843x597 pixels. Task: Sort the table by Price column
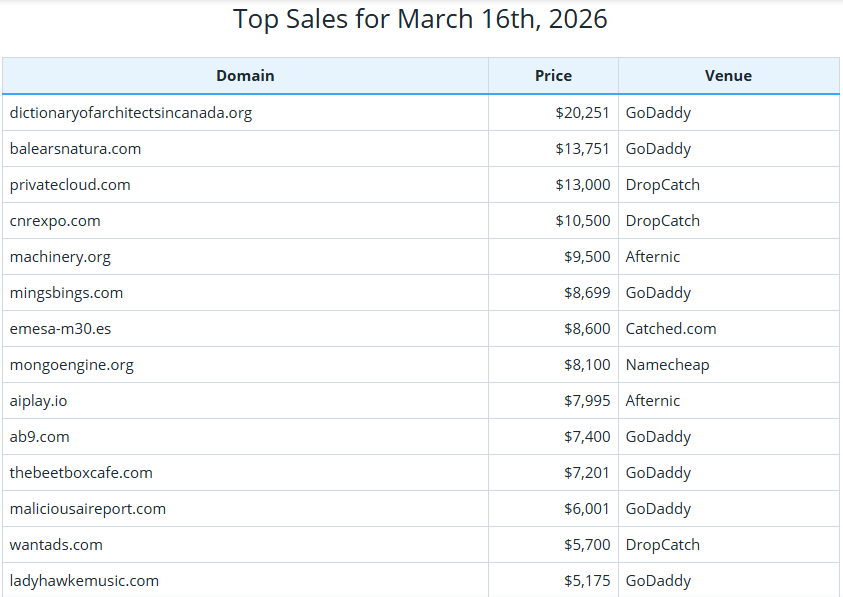[552, 75]
